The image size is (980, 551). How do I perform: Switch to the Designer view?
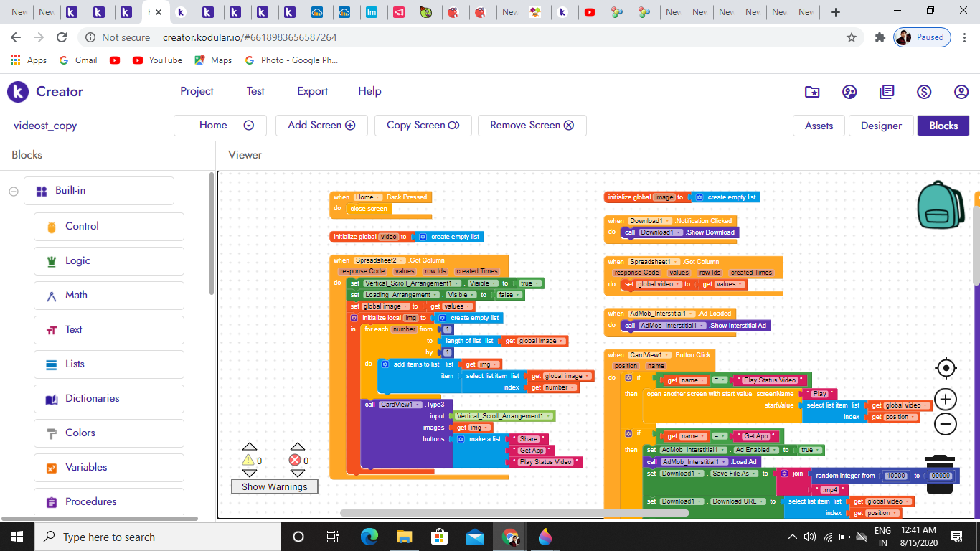[x=881, y=126]
